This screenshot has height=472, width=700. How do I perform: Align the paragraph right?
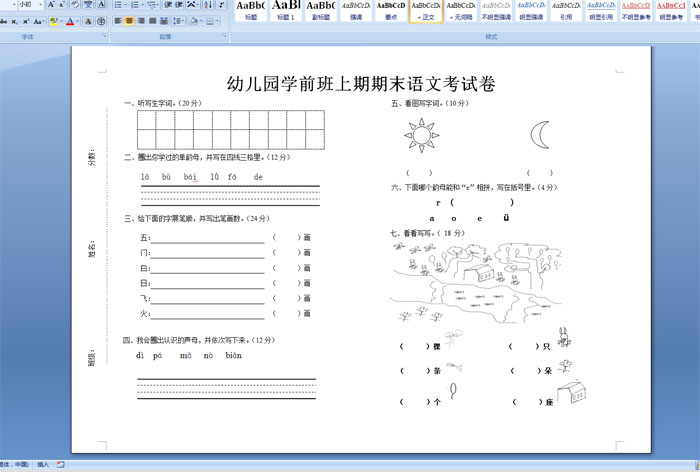pos(141,21)
